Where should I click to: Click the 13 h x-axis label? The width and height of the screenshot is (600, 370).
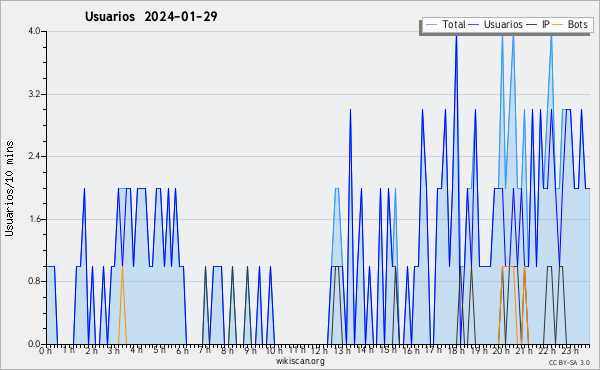[x=342, y=350]
